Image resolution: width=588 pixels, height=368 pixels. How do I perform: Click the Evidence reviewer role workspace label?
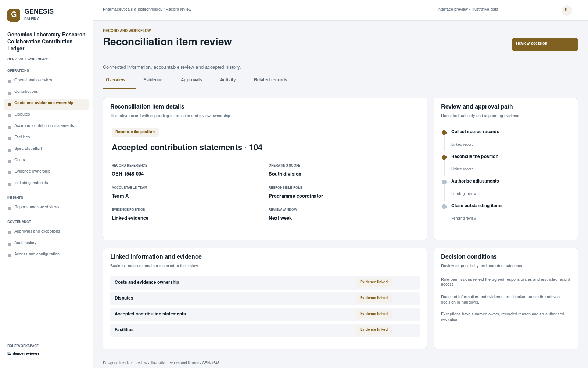pyautogui.click(x=23, y=354)
